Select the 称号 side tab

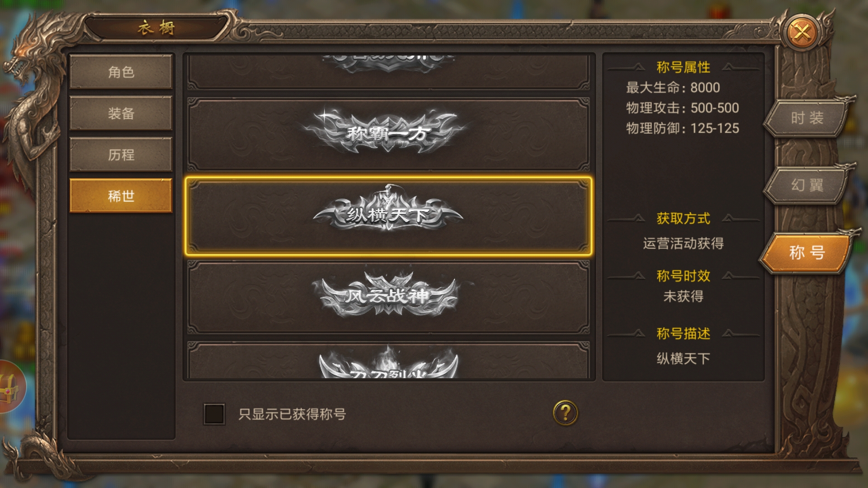click(x=807, y=253)
